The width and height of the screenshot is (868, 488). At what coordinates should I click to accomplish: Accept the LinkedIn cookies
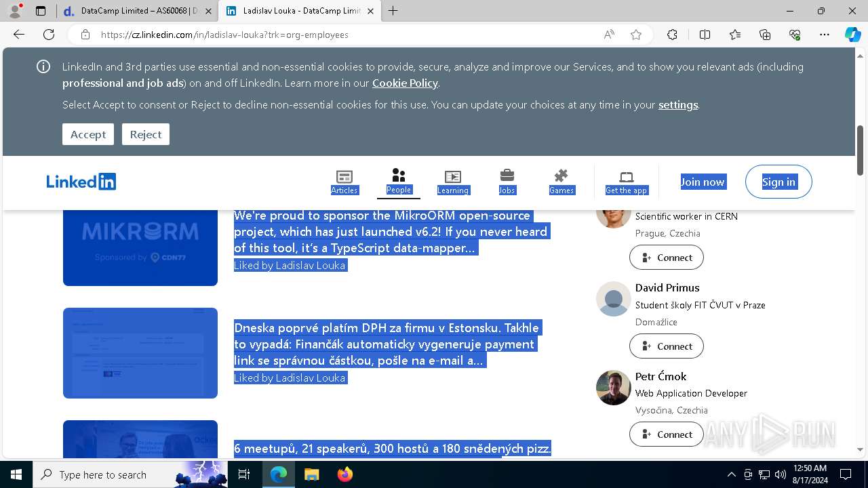click(x=88, y=134)
